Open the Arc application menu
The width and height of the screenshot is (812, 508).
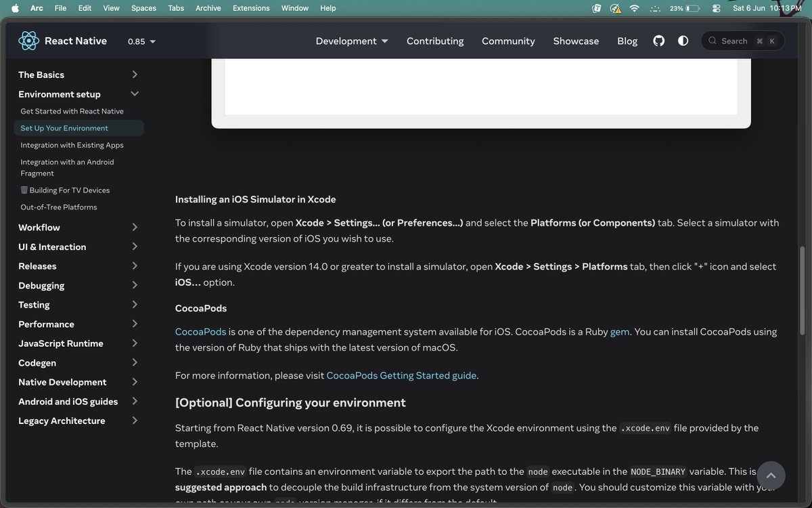click(37, 8)
